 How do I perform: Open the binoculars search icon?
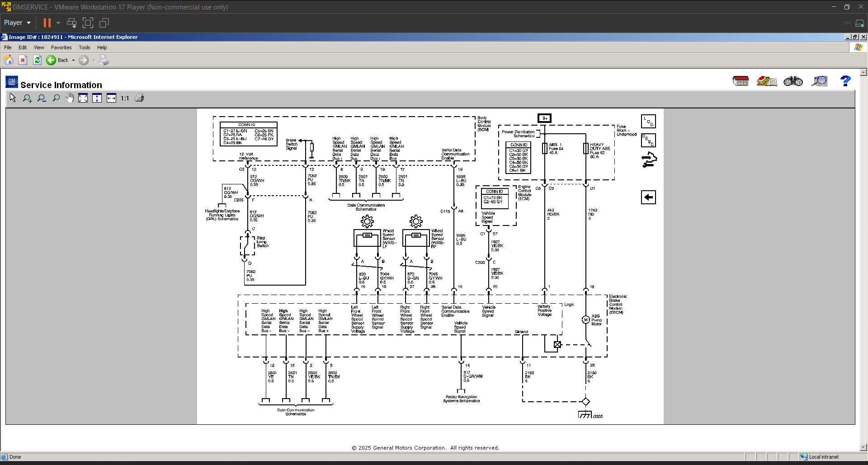(793, 81)
